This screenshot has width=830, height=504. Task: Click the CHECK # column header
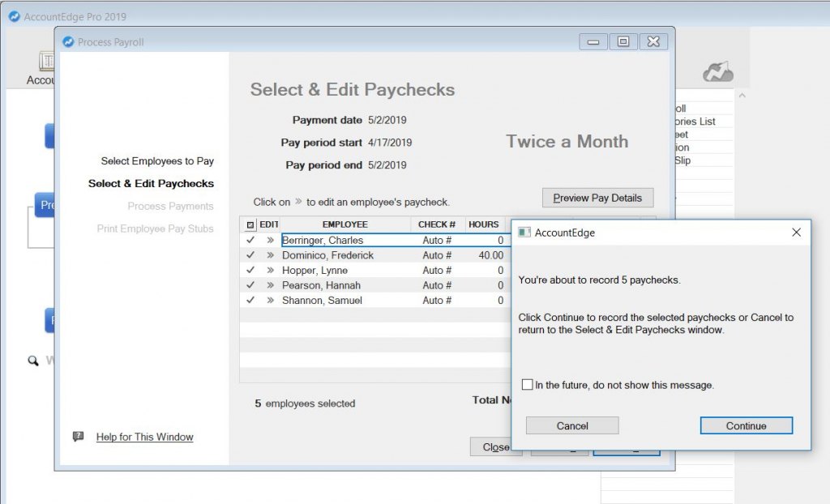[437, 224]
